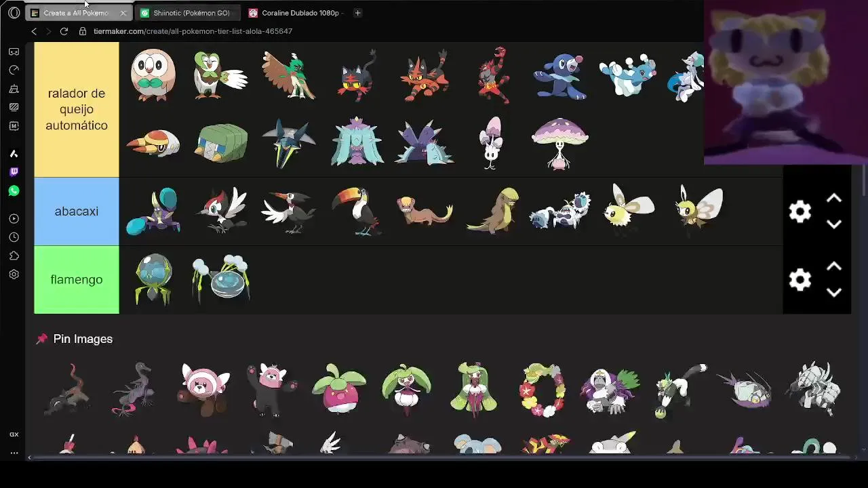Open browsing history clock icon
868x488 pixels.
click(x=14, y=237)
